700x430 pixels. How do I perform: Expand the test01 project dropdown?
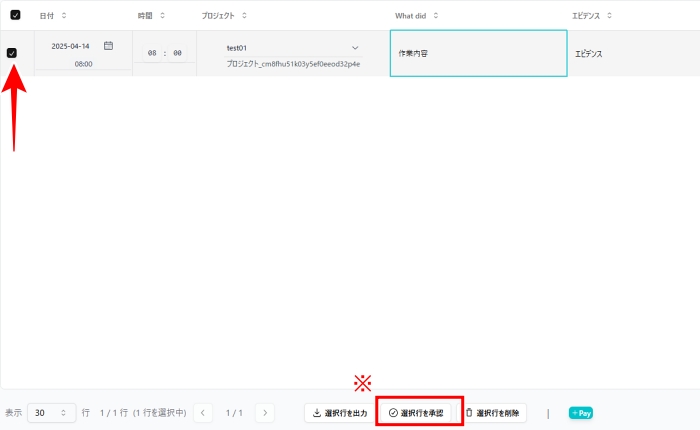355,48
